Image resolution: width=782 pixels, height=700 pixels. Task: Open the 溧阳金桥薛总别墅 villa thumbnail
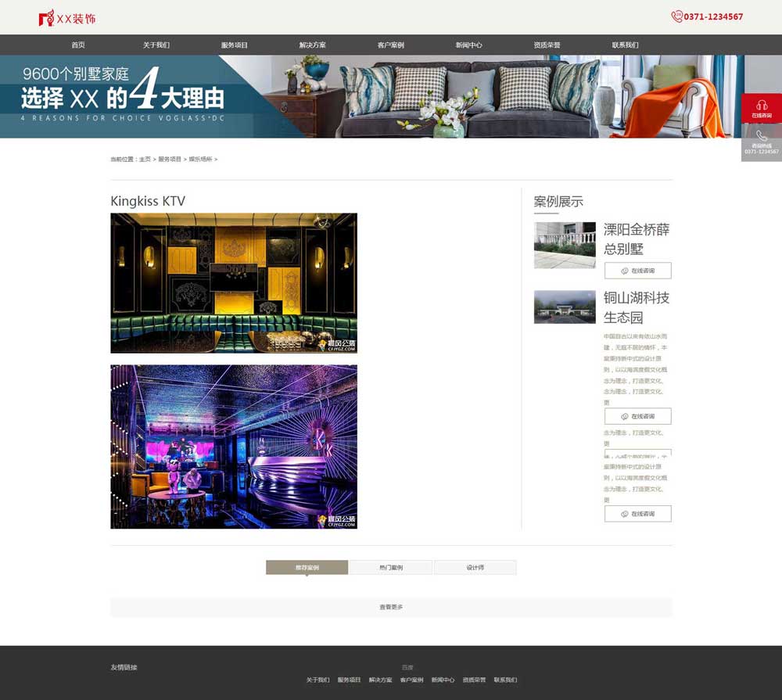(x=565, y=245)
